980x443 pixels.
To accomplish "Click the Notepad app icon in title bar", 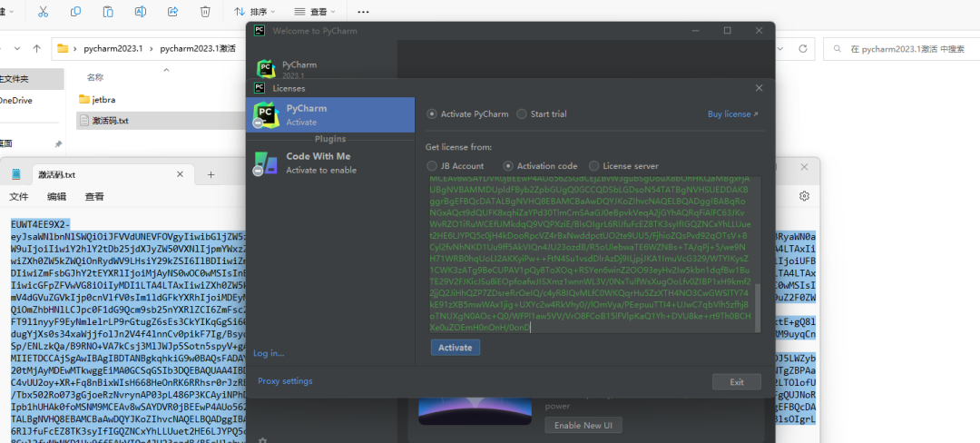I will click(x=16, y=174).
